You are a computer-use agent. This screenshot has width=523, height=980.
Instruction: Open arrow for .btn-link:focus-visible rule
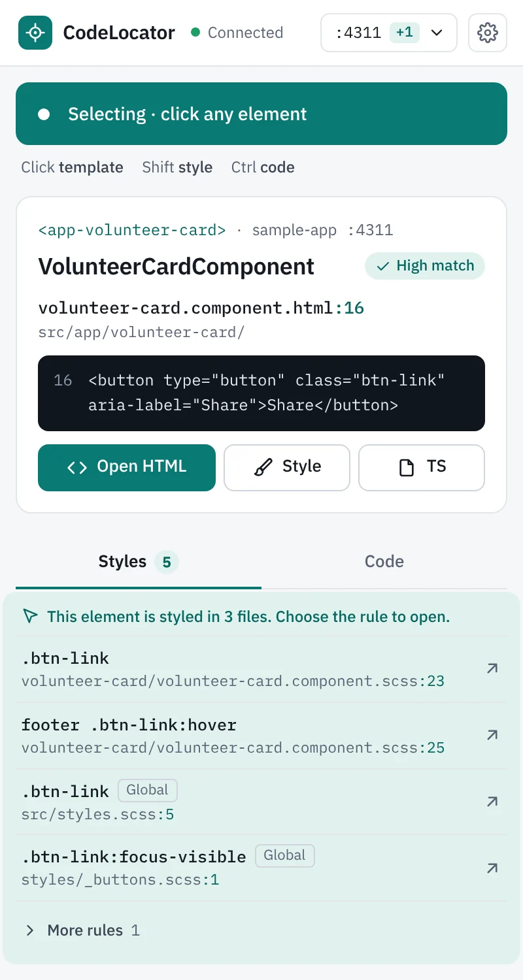[492, 868]
